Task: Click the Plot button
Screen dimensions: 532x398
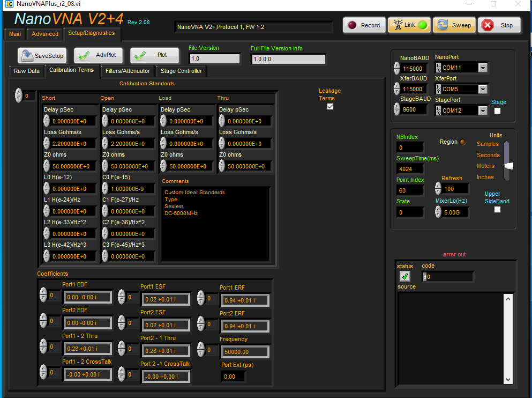Action: tap(155, 55)
